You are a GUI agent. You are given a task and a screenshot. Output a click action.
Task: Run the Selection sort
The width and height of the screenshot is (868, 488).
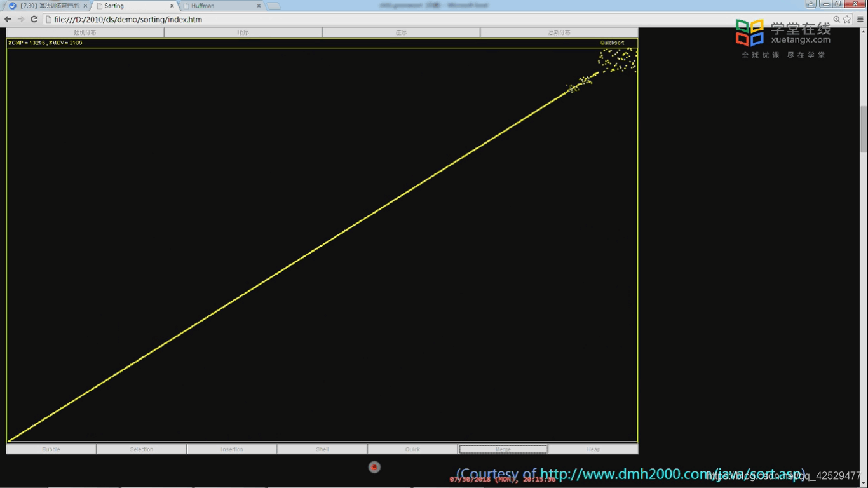click(x=141, y=449)
